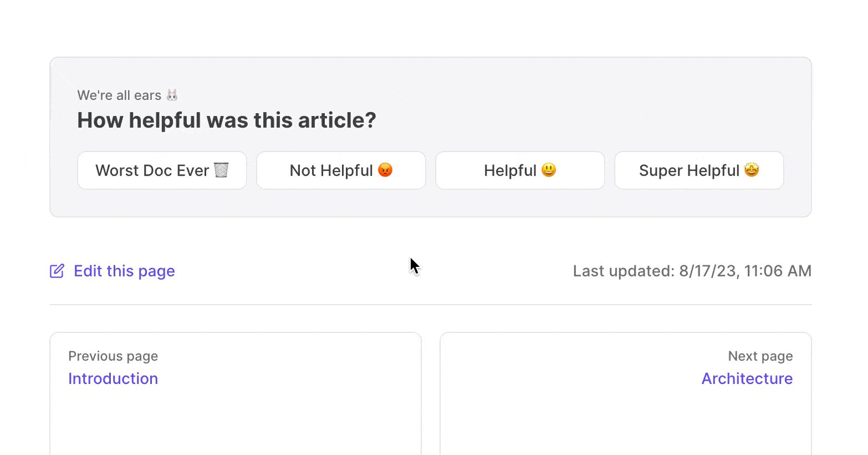
Task: Click the star-struck emoji on Super Helpful
Action: point(752,170)
